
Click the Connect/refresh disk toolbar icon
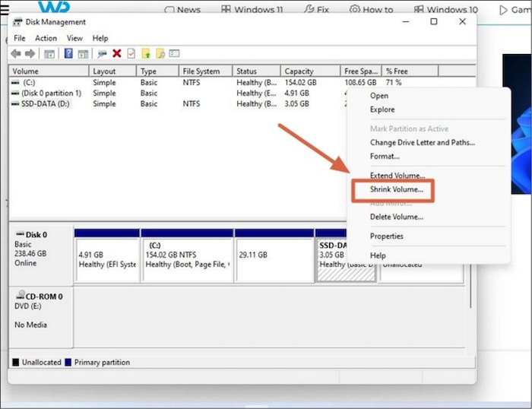pyautogui.click(x=102, y=53)
